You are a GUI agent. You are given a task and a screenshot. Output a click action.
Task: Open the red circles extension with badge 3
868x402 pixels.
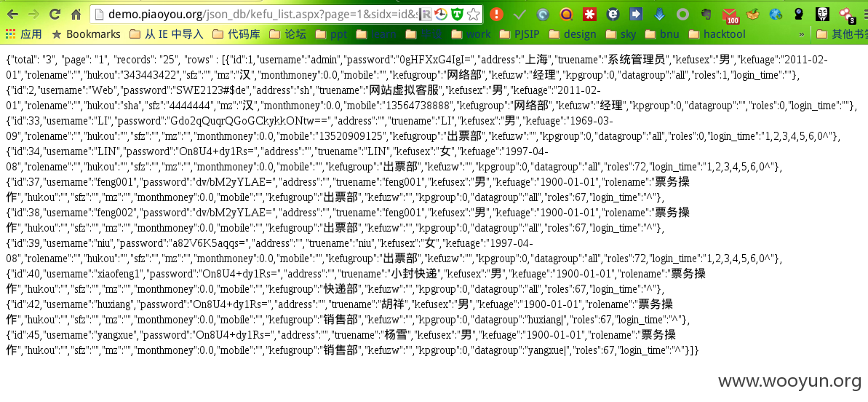(846, 15)
